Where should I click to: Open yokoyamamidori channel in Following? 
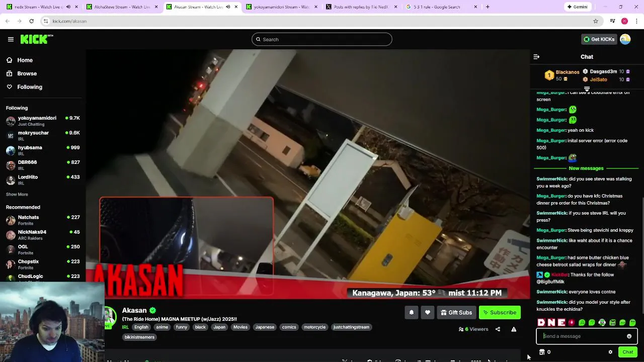point(43,121)
